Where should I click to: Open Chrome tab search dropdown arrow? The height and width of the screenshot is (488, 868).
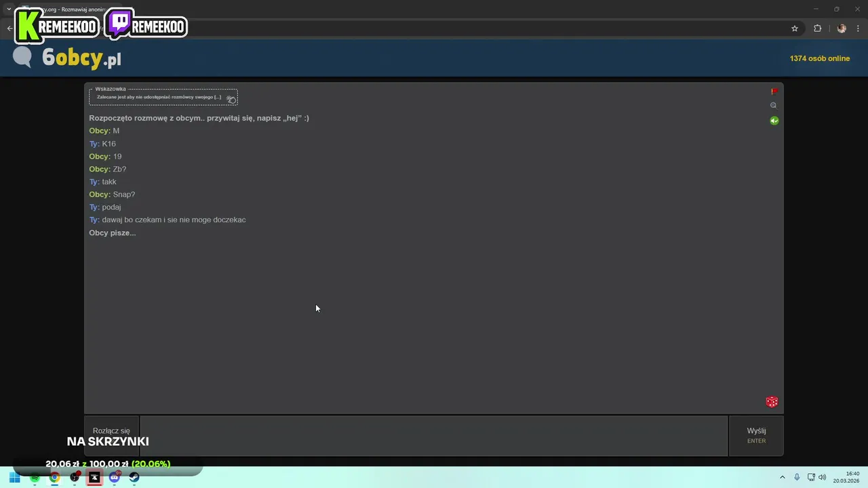coord(9,9)
